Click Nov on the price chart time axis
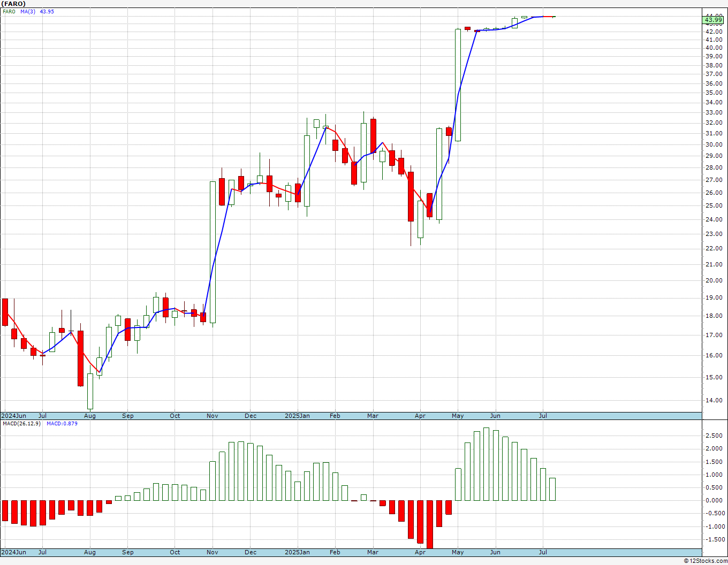728x565 pixels. pos(213,416)
